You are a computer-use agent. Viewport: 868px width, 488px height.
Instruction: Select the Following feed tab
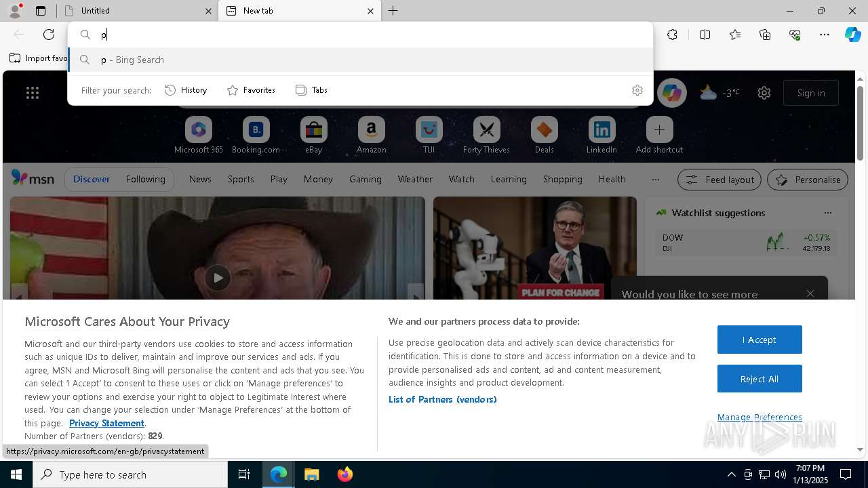pyautogui.click(x=145, y=179)
